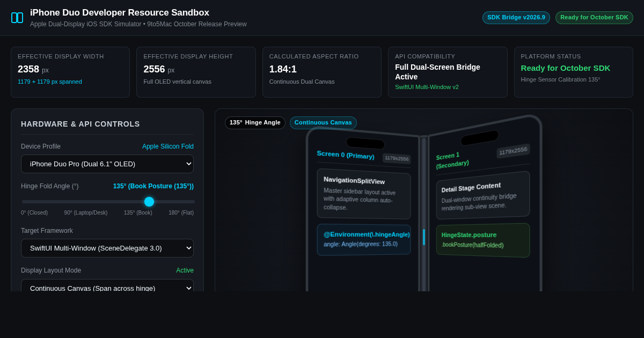Click the '180° (Flat)' slider label

tap(181, 213)
